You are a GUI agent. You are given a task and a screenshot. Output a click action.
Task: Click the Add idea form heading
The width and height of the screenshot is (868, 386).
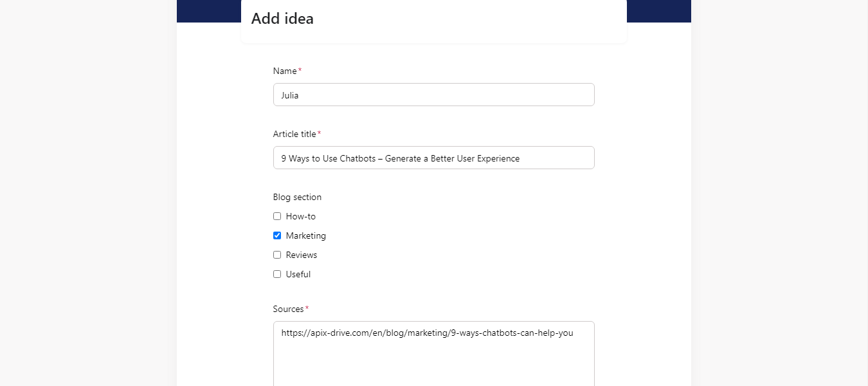pos(282,19)
